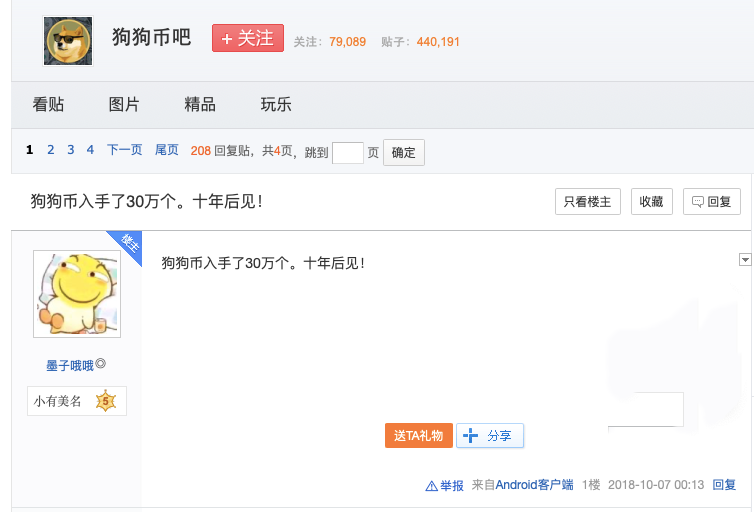The height and width of the screenshot is (512, 754).
Task: Follow the forum with +关注 button
Action: (x=248, y=38)
